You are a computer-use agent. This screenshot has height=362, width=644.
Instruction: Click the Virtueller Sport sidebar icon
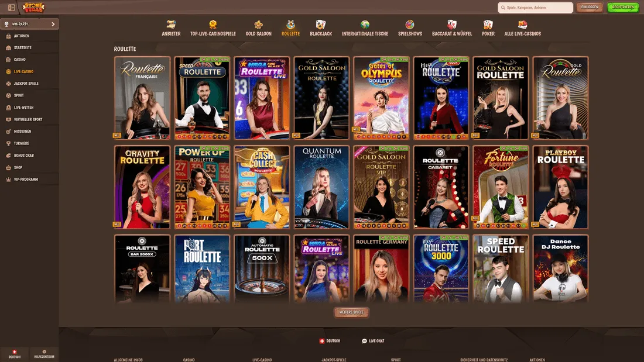(x=8, y=119)
